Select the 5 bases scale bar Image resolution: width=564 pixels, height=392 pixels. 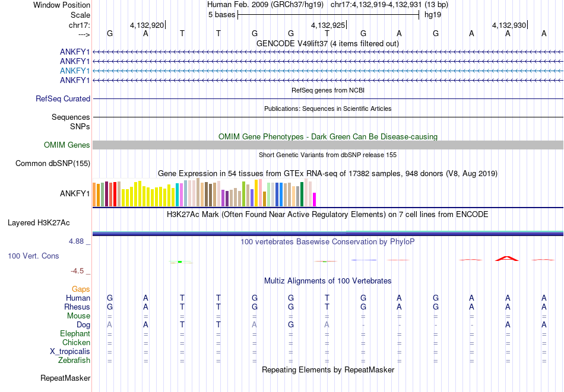328,15
